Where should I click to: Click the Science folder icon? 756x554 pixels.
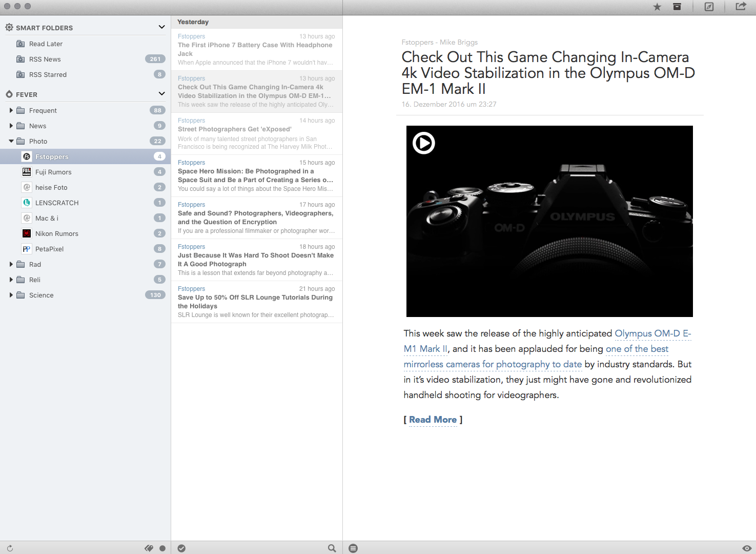click(21, 295)
